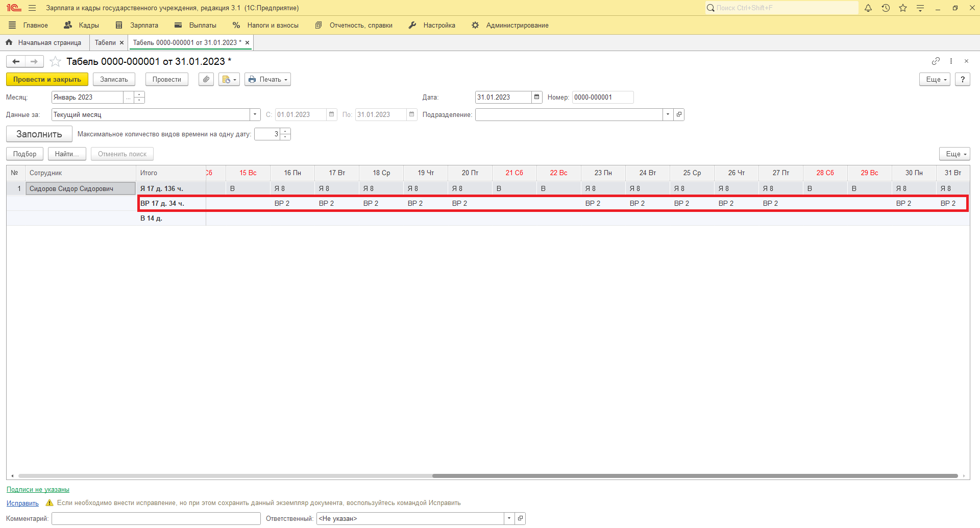Open the Подразделение record icon
The image size is (980, 528).
coord(679,114)
